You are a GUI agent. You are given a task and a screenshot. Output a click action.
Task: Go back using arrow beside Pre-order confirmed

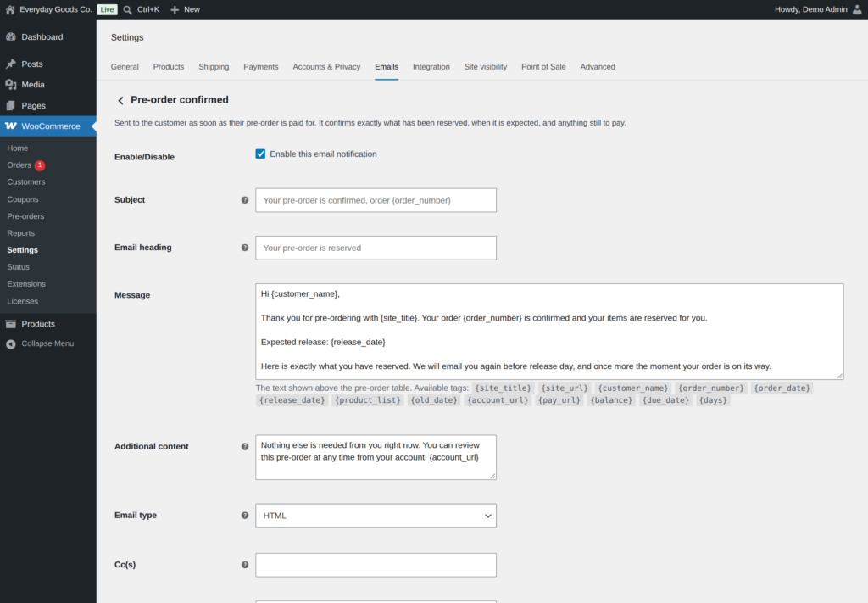pos(120,100)
